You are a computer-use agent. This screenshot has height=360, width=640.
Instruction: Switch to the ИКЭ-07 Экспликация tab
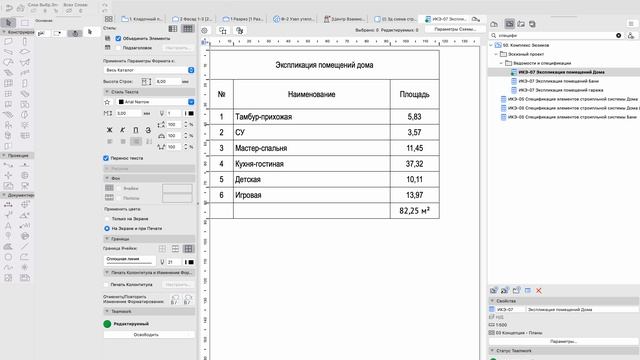point(446,19)
